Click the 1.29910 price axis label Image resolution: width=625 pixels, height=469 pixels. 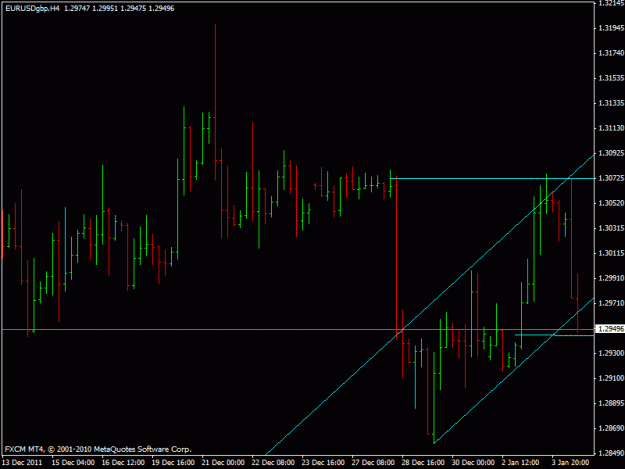(611, 278)
